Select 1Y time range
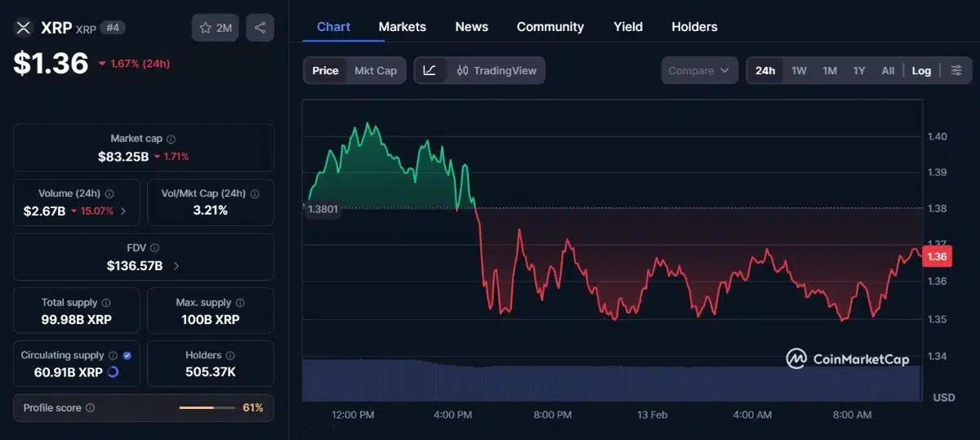 click(x=859, y=70)
